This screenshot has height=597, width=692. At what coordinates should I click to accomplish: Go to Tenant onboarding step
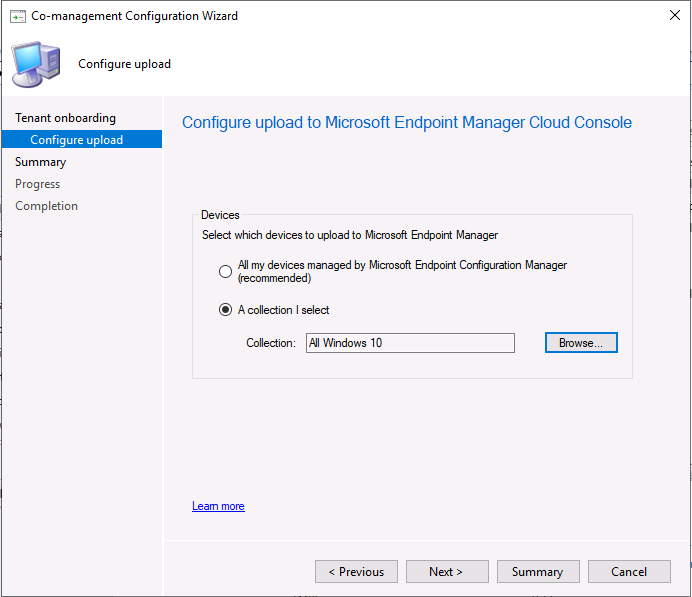(65, 118)
